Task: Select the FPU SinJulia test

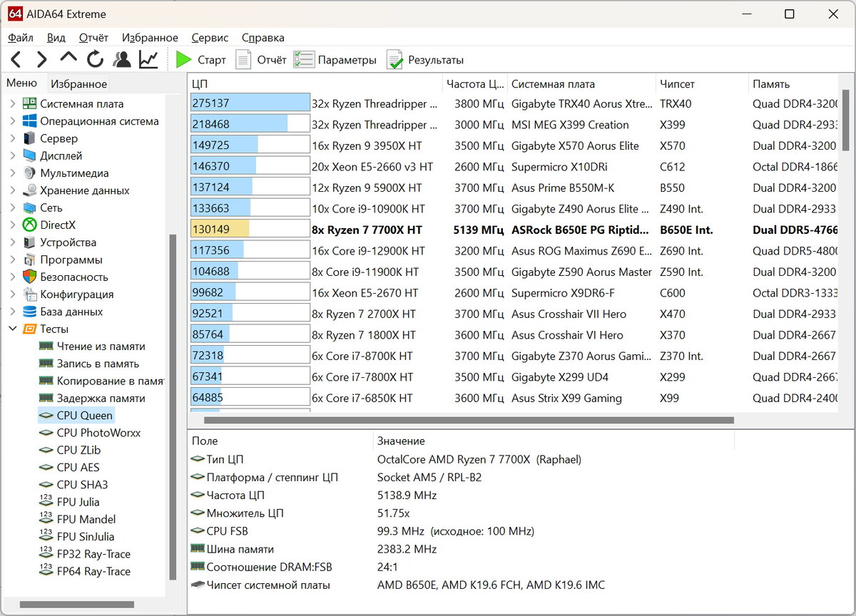Action: click(x=77, y=536)
